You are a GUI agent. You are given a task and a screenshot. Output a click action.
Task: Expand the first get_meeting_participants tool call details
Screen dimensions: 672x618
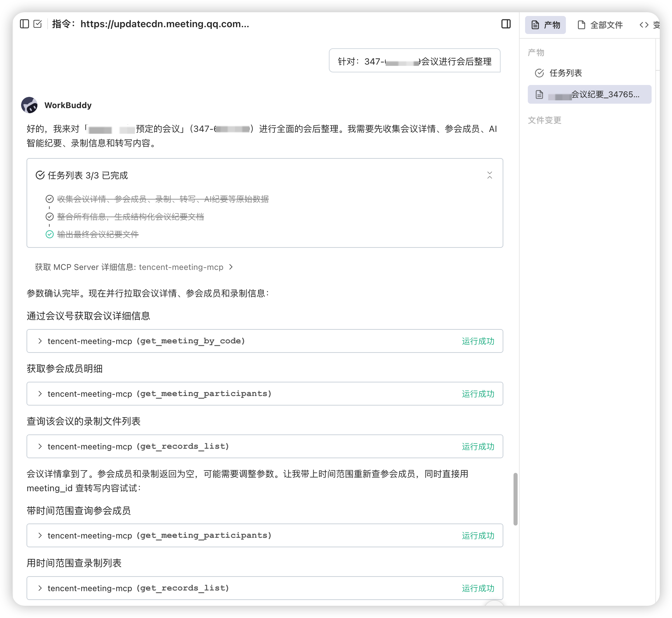pyautogui.click(x=40, y=394)
